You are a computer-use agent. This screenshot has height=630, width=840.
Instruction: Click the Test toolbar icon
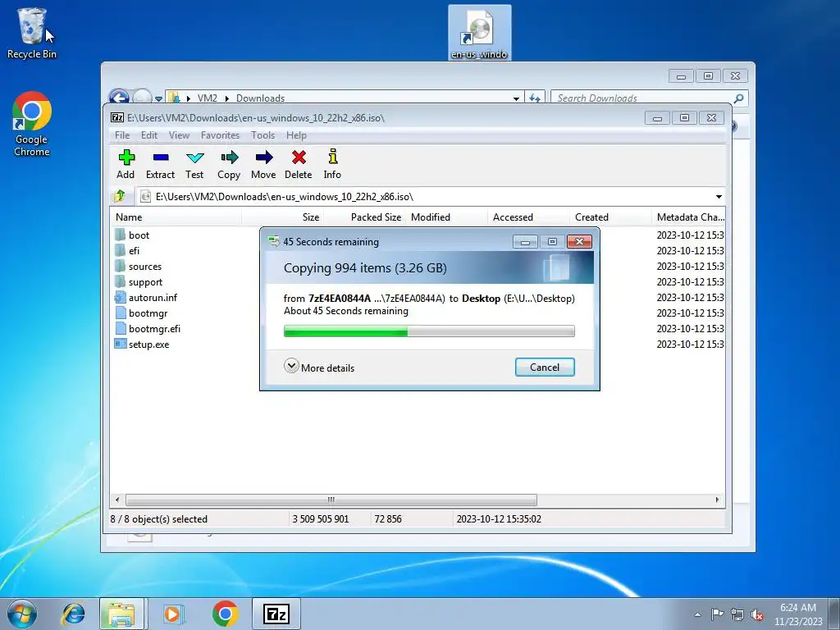[x=194, y=164]
